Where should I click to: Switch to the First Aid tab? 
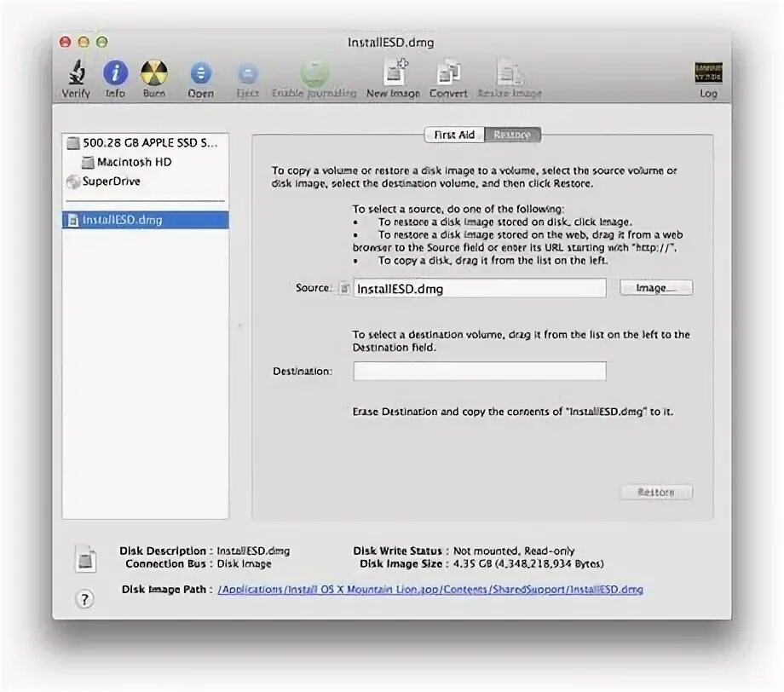pyautogui.click(x=454, y=135)
